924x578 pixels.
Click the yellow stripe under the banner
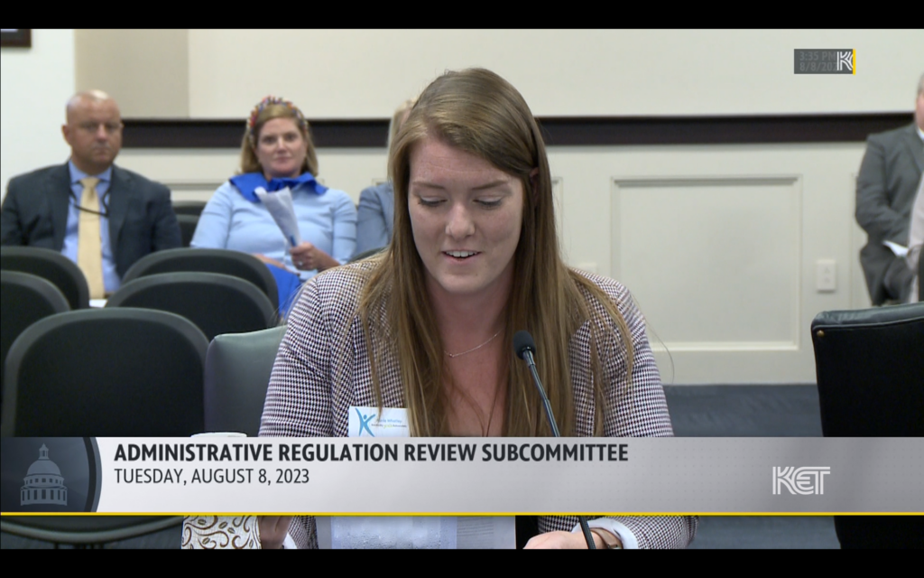[x=462, y=515]
